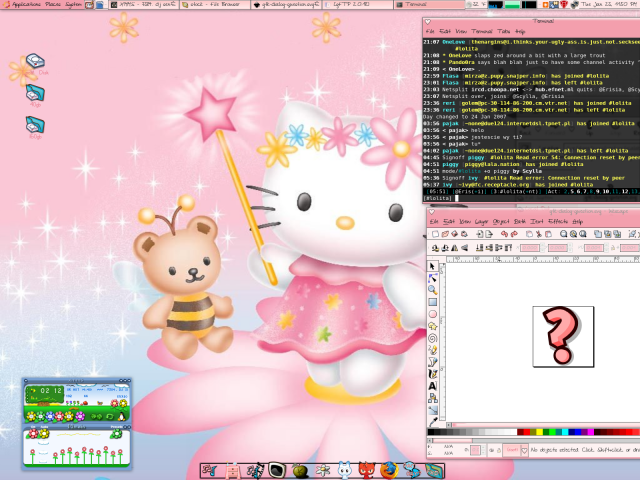Click the green apple icon in dock
The width and height of the screenshot is (640, 480).
click(300, 471)
